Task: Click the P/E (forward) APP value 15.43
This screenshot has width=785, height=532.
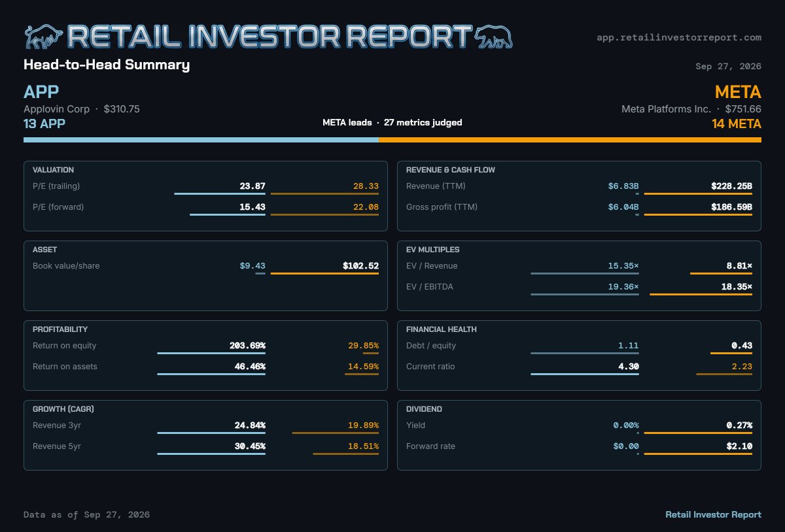Action: pyautogui.click(x=253, y=207)
